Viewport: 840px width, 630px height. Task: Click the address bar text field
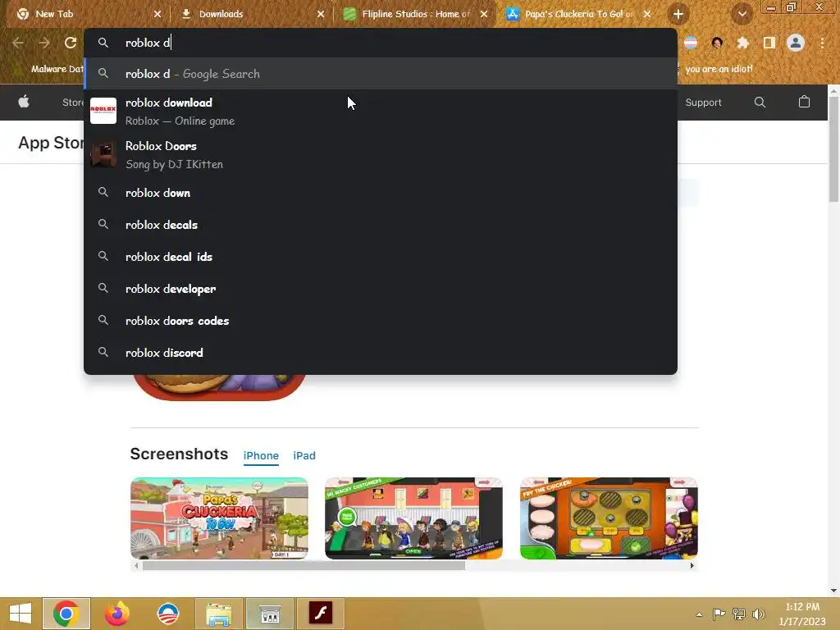coord(381,43)
